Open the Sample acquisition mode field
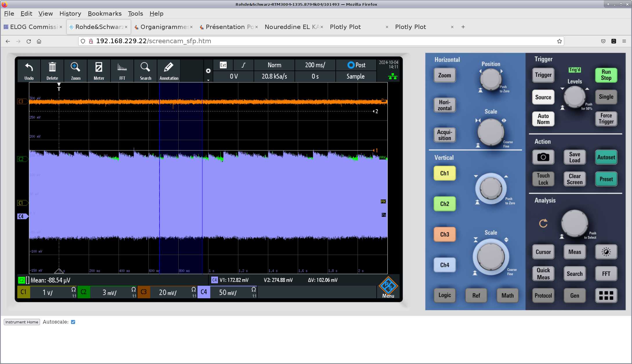The height and width of the screenshot is (364, 632). point(355,77)
